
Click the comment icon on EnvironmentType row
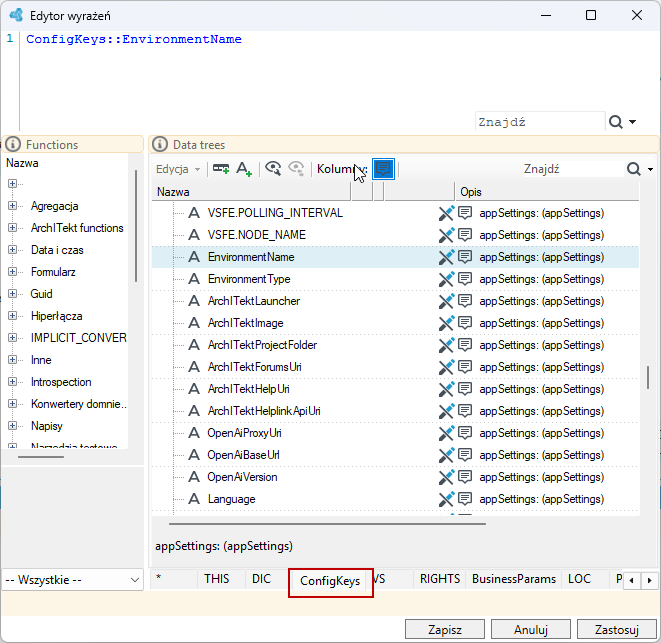465,278
